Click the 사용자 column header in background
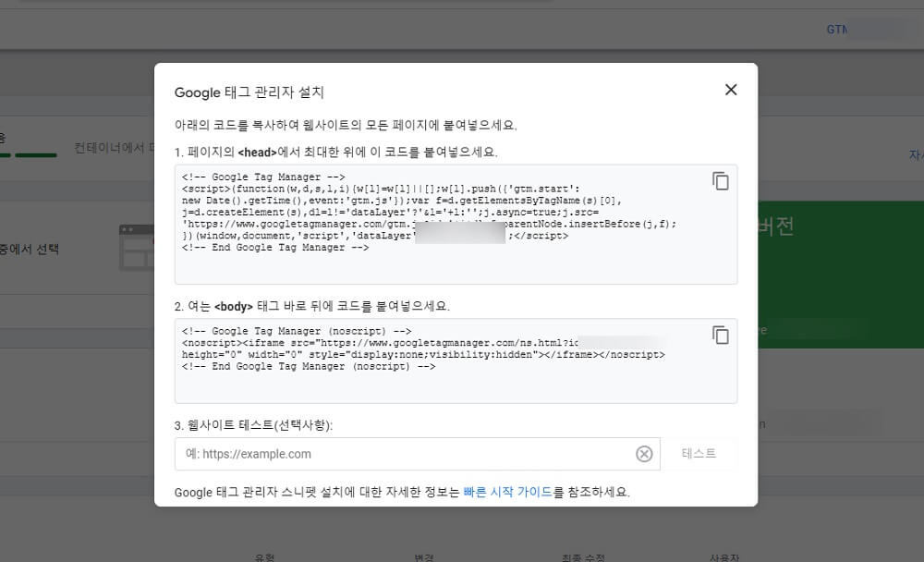924x562 pixels. click(724, 557)
